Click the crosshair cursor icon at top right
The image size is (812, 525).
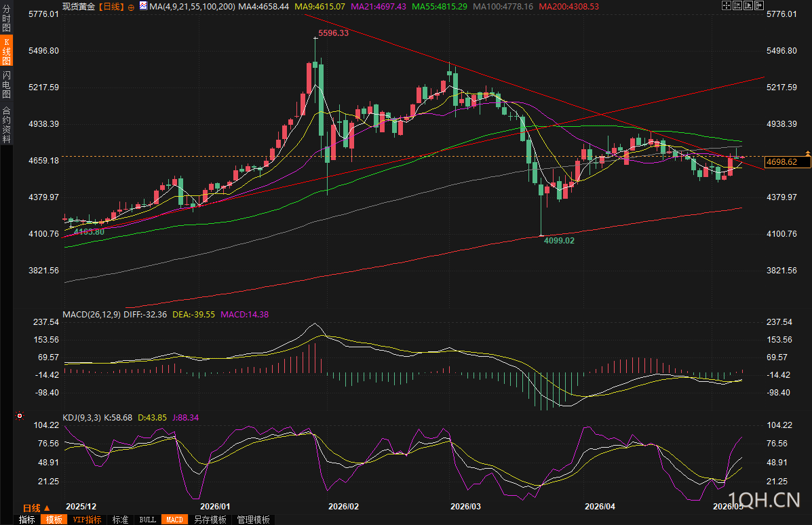tap(727, 5)
